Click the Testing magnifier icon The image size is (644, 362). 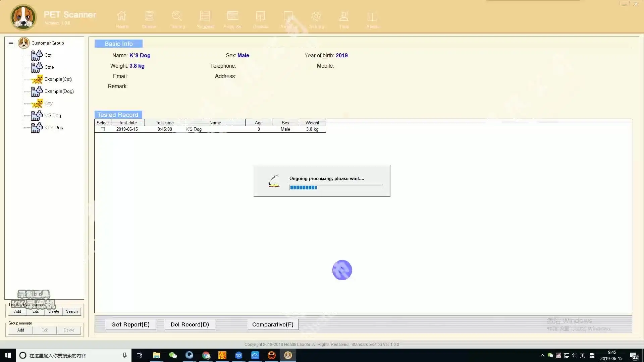(177, 16)
